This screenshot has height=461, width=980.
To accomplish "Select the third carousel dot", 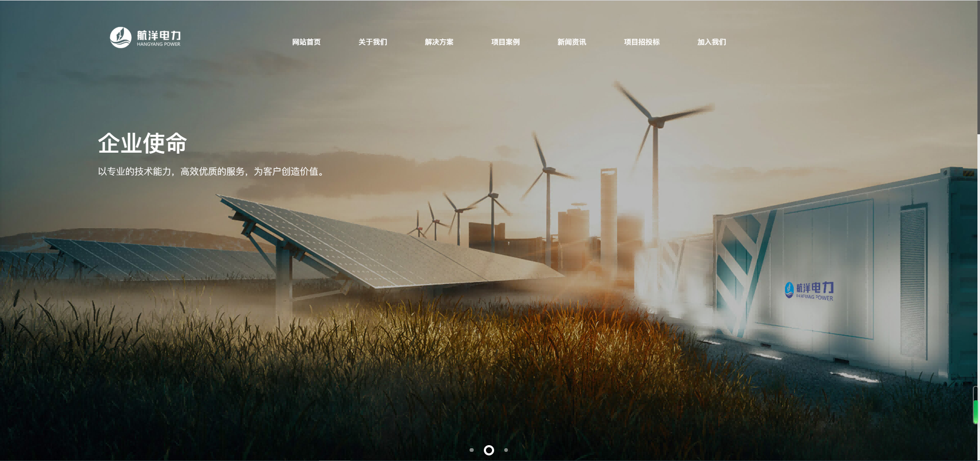I will [506, 450].
